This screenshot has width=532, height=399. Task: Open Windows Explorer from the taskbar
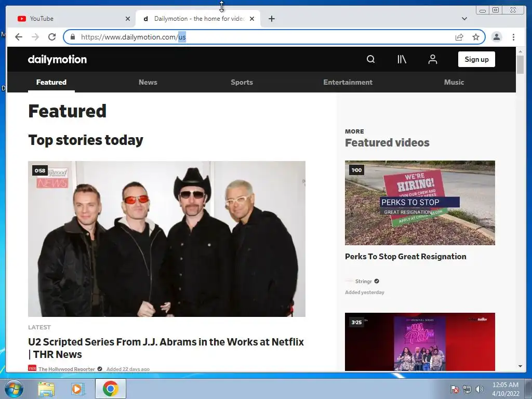[x=46, y=389]
